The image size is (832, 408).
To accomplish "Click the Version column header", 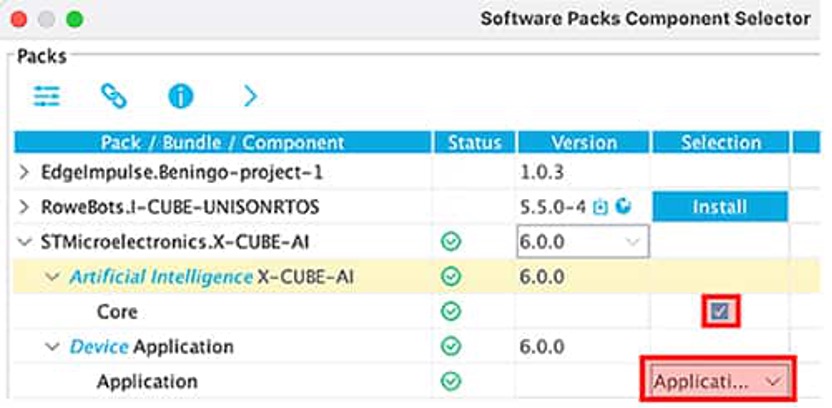I will [x=584, y=142].
